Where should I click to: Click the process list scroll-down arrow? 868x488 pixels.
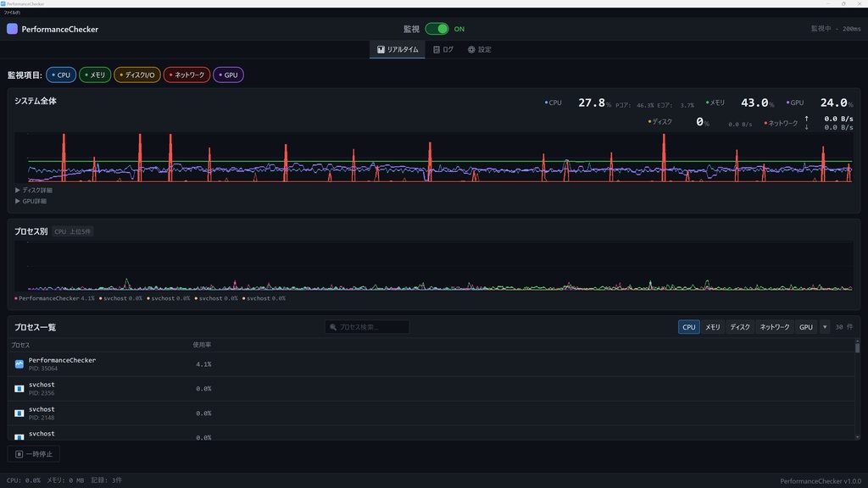(x=858, y=437)
